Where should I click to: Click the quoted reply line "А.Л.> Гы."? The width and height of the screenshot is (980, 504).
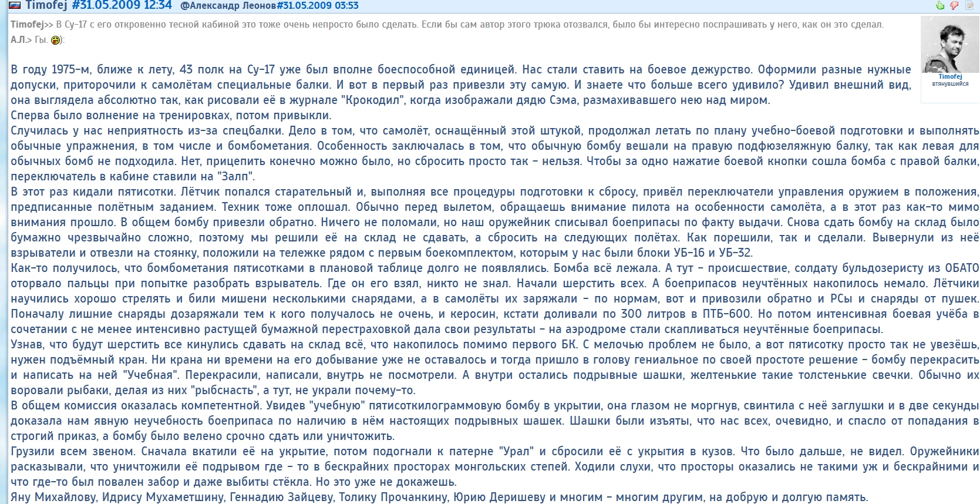29,40
